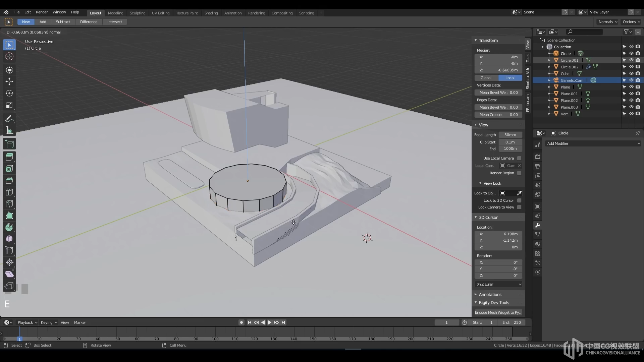Click the Difference selection mode button
Viewport: 644px width, 362px height.
(89, 22)
